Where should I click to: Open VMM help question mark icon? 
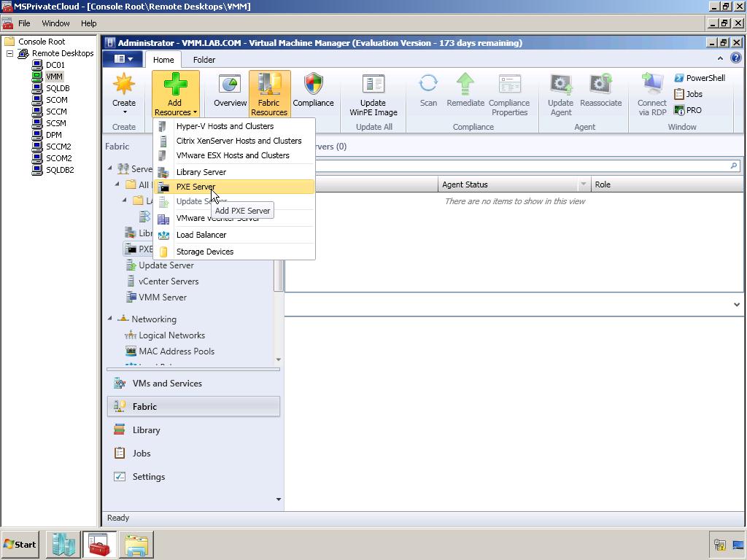(x=735, y=58)
